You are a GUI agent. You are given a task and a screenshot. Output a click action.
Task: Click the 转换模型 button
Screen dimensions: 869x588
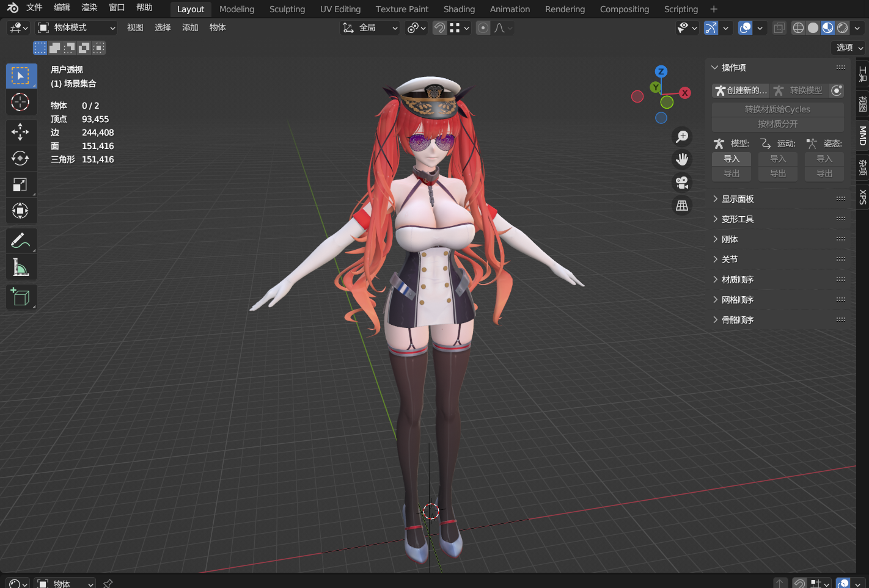799,91
